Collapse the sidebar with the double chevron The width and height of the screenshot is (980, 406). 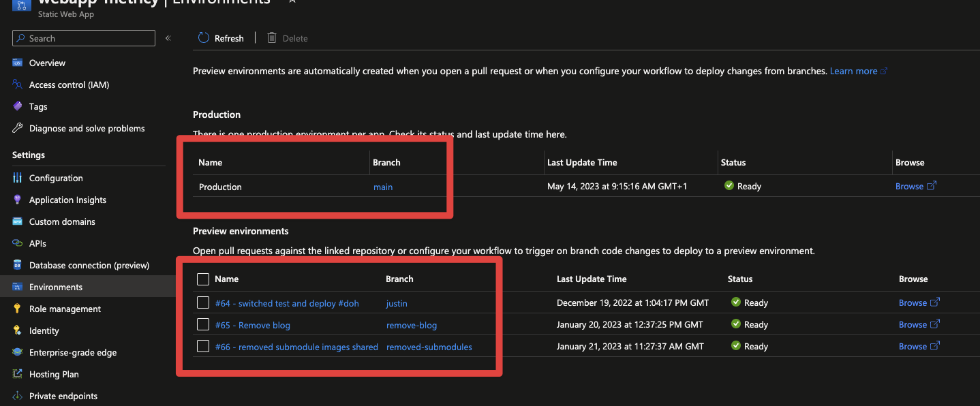click(x=168, y=38)
